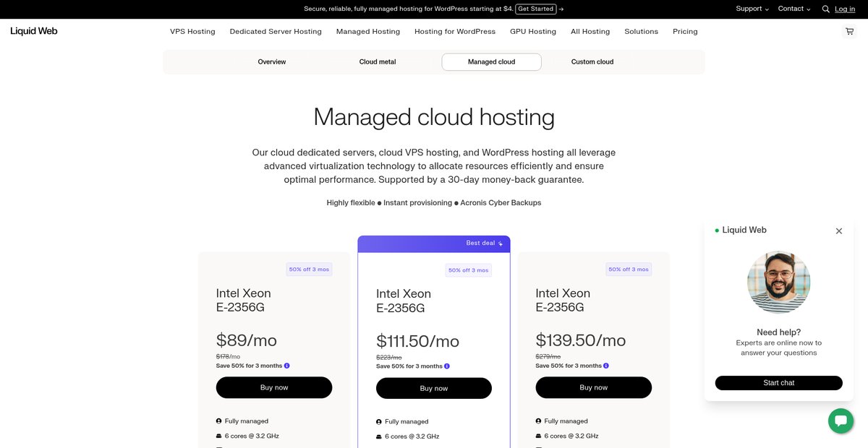
Task: Click the Log in link
Action: pos(845,9)
